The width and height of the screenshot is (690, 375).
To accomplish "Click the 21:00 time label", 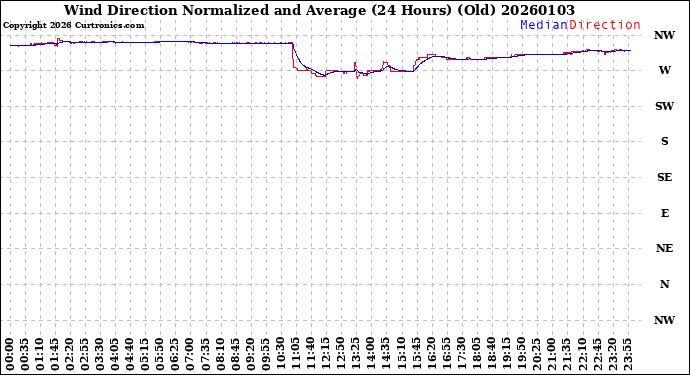I will pyautogui.click(x=551, y=354).
